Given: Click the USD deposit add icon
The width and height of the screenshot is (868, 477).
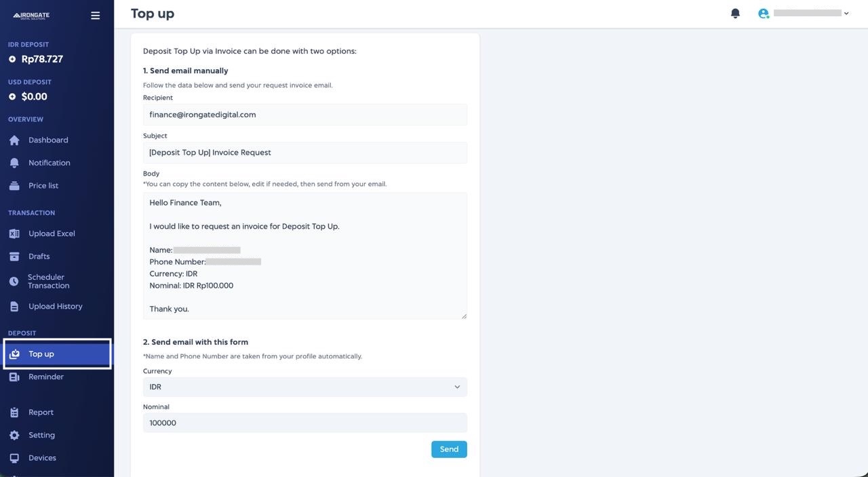Looking at the screenshot, I should point(12,97).
